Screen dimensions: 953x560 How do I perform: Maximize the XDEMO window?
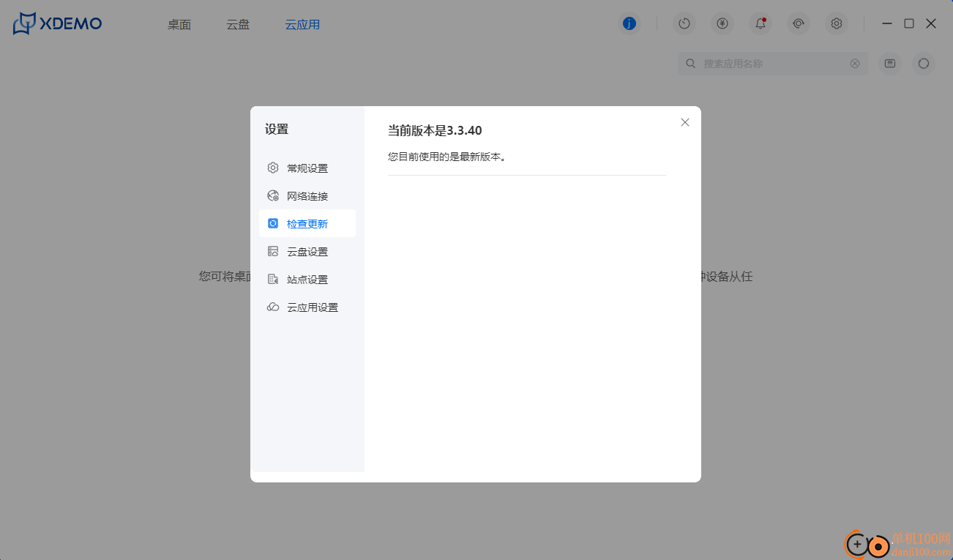[x=909, y=23]
